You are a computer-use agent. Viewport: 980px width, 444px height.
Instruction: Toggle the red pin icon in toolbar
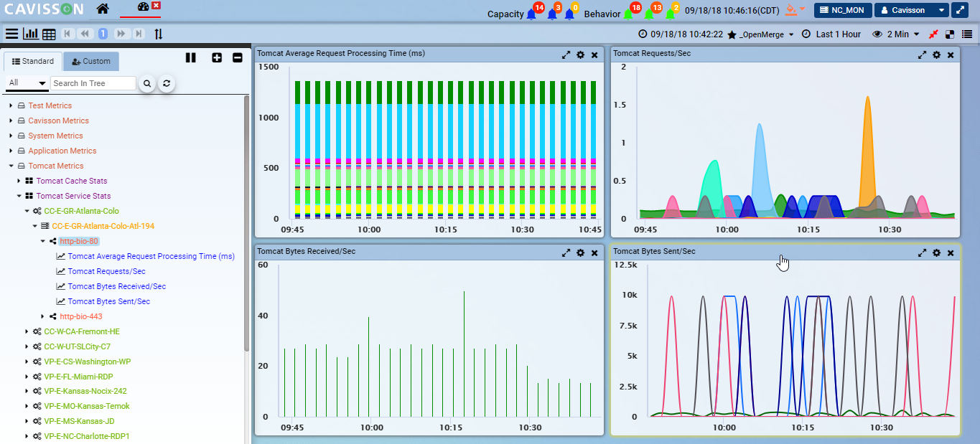coord(933,34)
